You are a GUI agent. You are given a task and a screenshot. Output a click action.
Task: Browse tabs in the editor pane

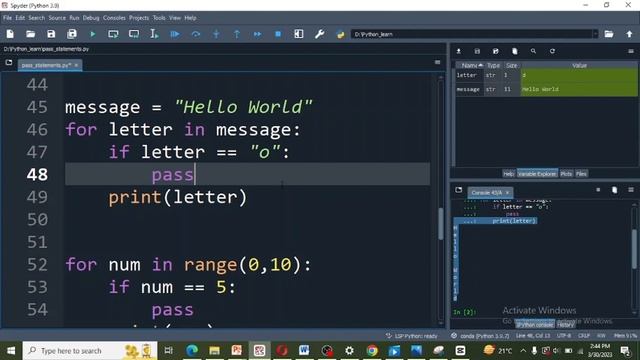9,63
